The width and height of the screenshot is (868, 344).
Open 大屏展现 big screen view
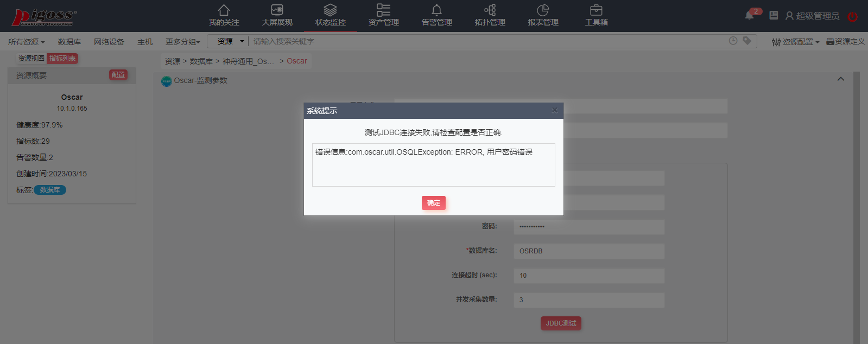point(277,15)
